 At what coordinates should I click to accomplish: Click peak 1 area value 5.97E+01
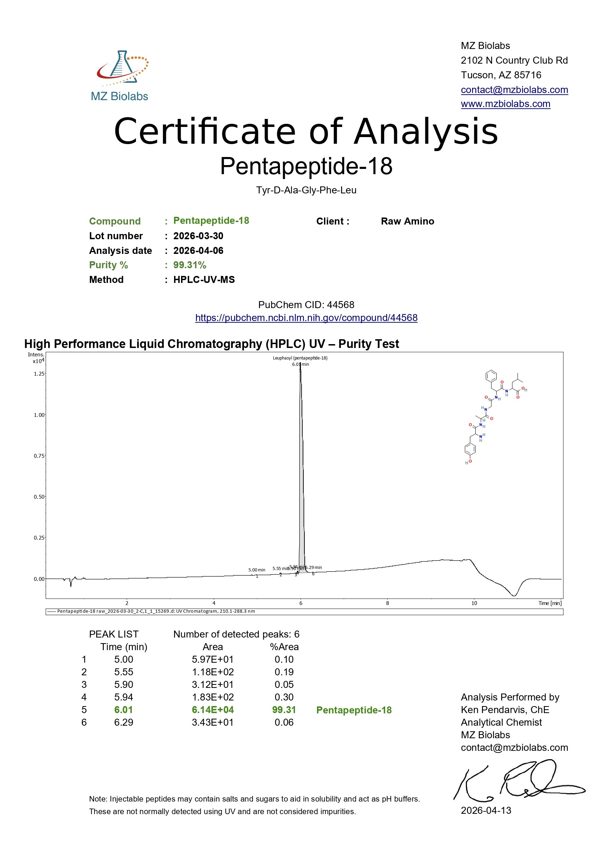pos(212,659)
